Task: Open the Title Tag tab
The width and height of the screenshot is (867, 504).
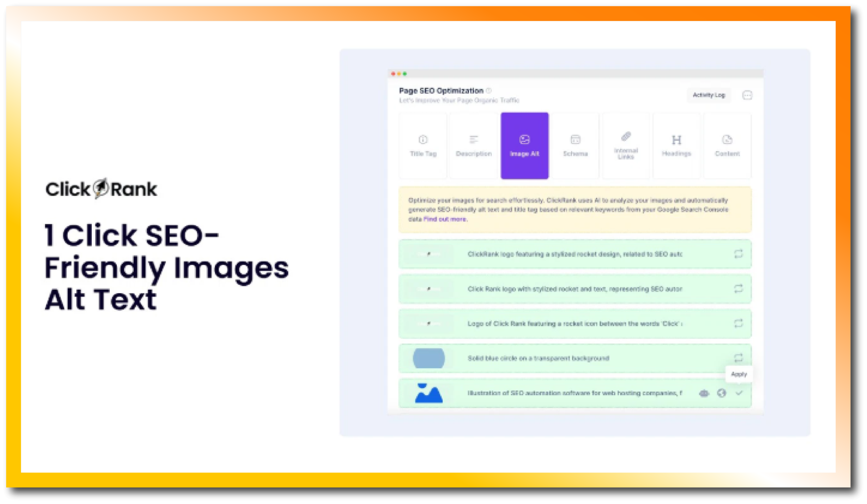Action: [423, 146]
